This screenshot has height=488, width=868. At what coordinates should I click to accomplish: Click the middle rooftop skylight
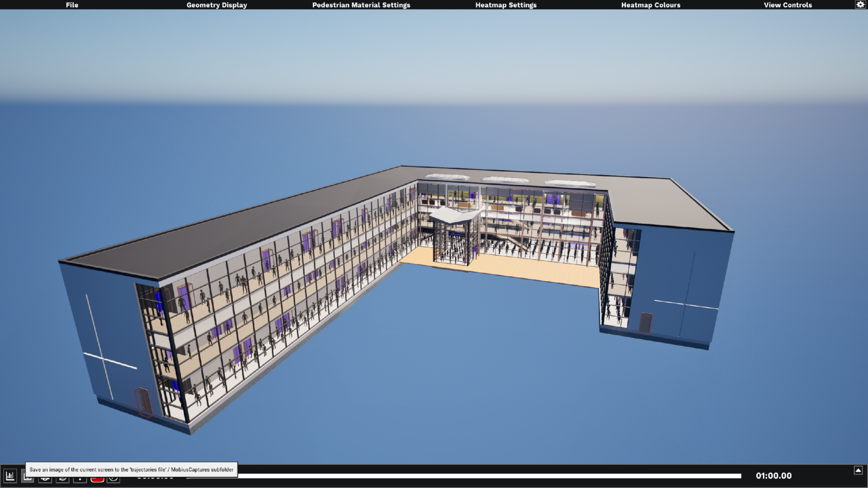[x=505, y=180]
